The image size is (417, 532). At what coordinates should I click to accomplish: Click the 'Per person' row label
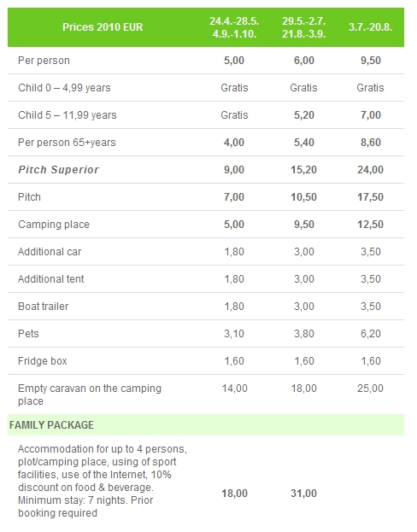tap(44, 61)
